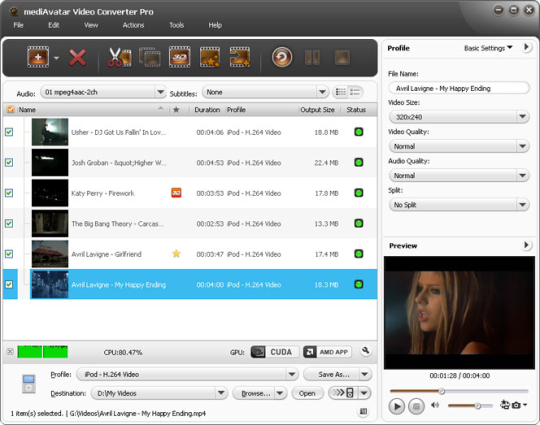Play the preview video
Viewport: 540px width, 425px height.
[397, 406]
